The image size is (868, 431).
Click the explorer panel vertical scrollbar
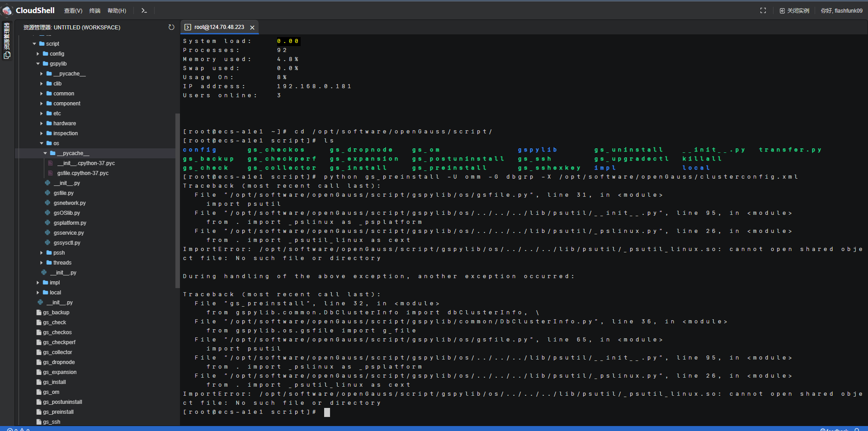(178, 201)
